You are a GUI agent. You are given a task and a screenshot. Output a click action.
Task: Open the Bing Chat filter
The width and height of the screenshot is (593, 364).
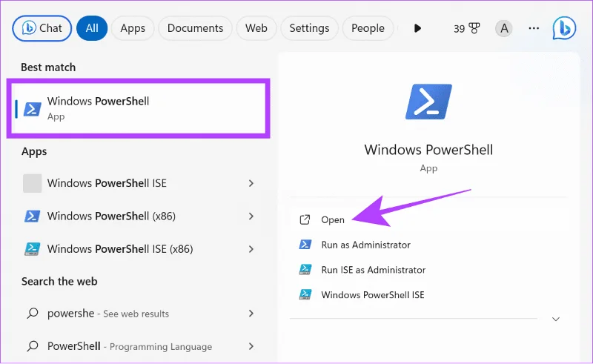click(42, 28)
